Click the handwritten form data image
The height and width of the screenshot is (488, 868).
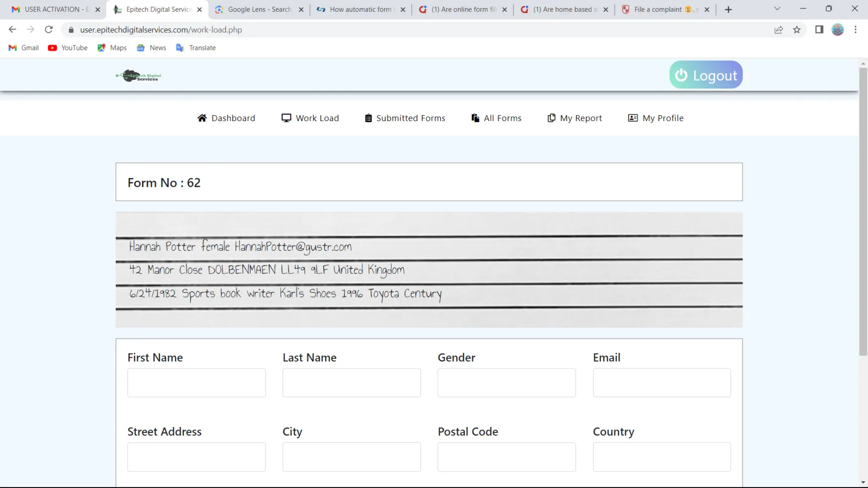click(x=429, y=270)
